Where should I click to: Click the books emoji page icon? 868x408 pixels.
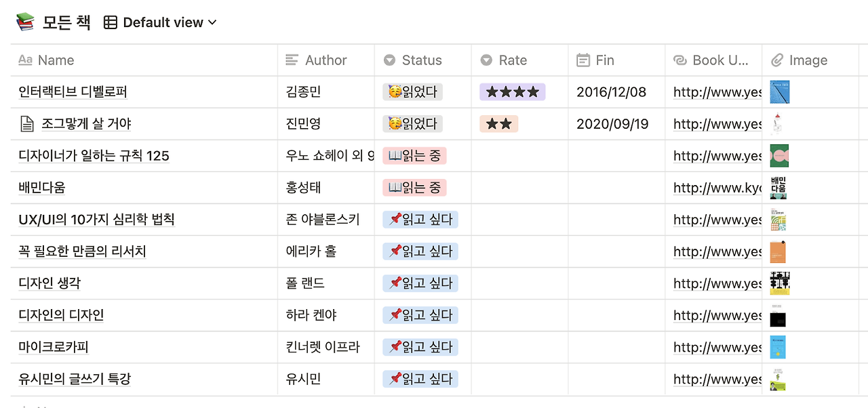(x=25, y=22)
